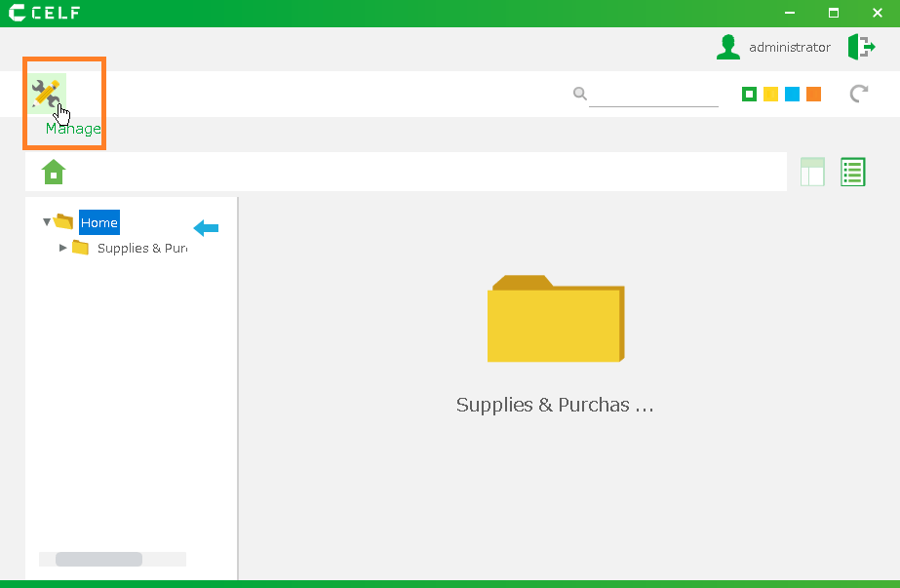Open the Manage tools icon
The height and width of the screenshot is (588, 900).
[47, 94]
